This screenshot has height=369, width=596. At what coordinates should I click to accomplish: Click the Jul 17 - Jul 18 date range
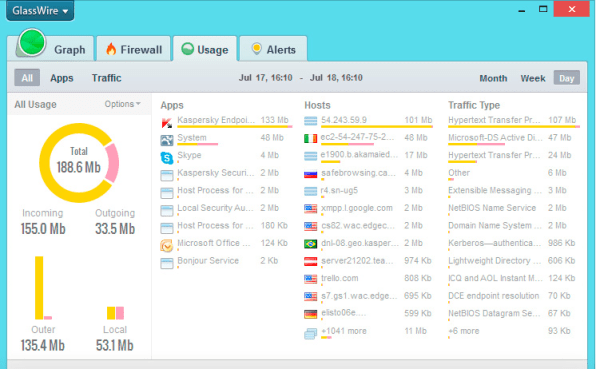click(300, 78)
